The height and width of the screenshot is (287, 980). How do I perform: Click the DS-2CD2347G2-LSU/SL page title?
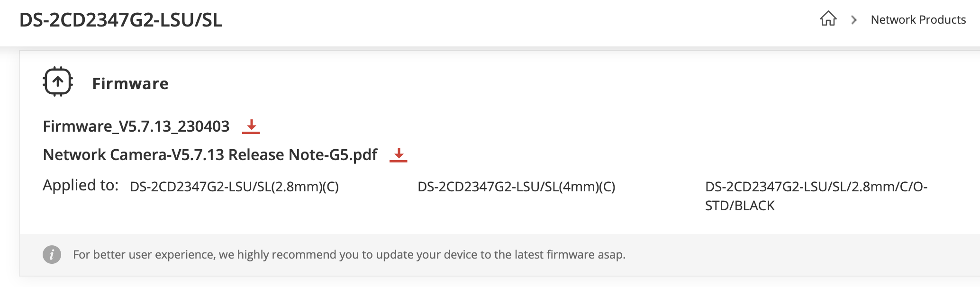tap(120, 20)
